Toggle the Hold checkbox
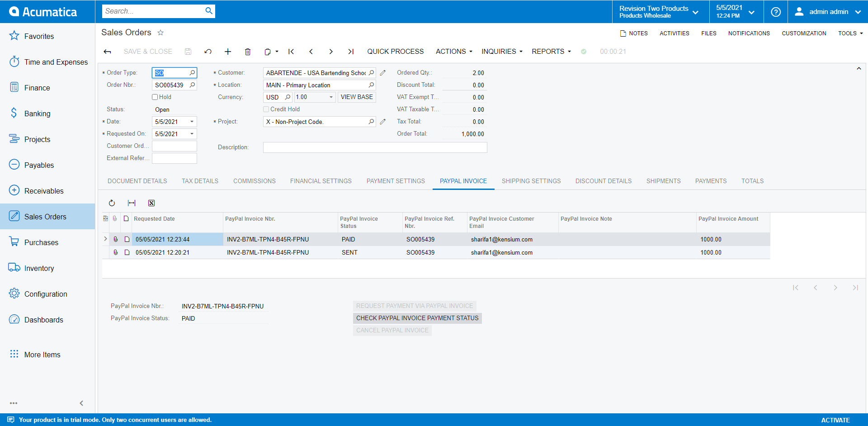The image size is (868, 426). [155, 97]
